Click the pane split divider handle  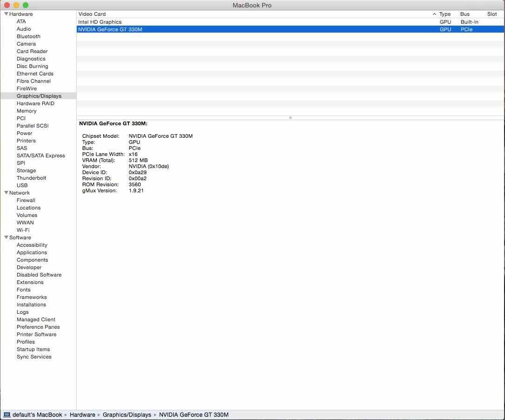click(x=290, y=118)
